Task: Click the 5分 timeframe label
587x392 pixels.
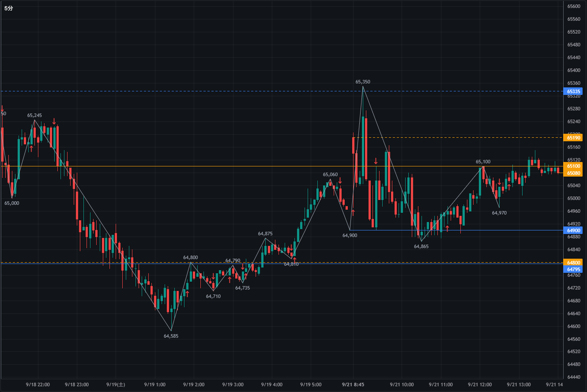Action: click(x=9, y=8)
